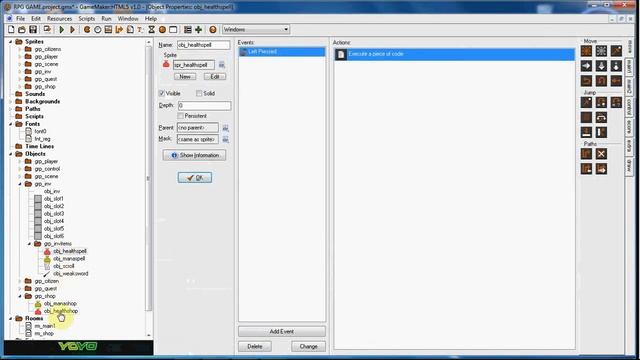
Task: Add the Set Path action icon
Action: click(x=587, y=154)
